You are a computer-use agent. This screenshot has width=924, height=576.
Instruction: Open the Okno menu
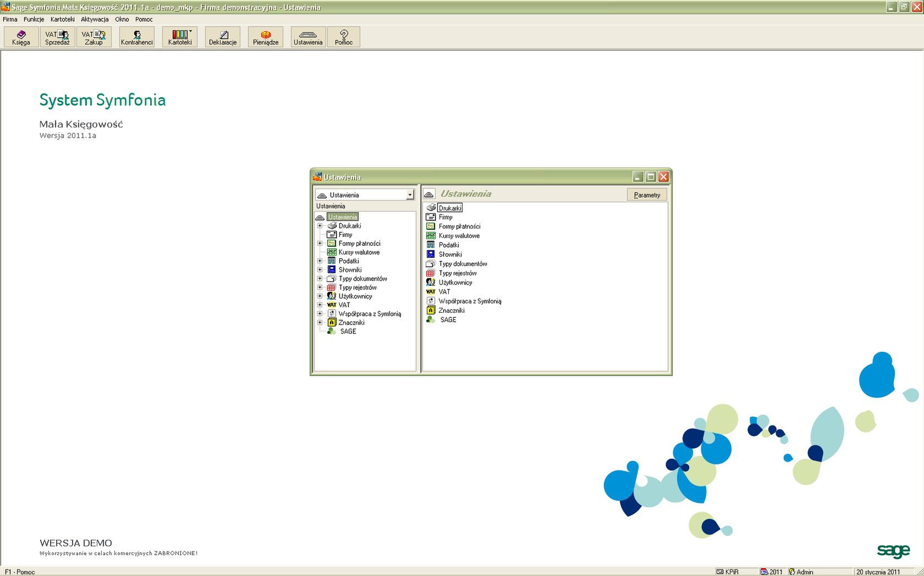click(122, 19)
